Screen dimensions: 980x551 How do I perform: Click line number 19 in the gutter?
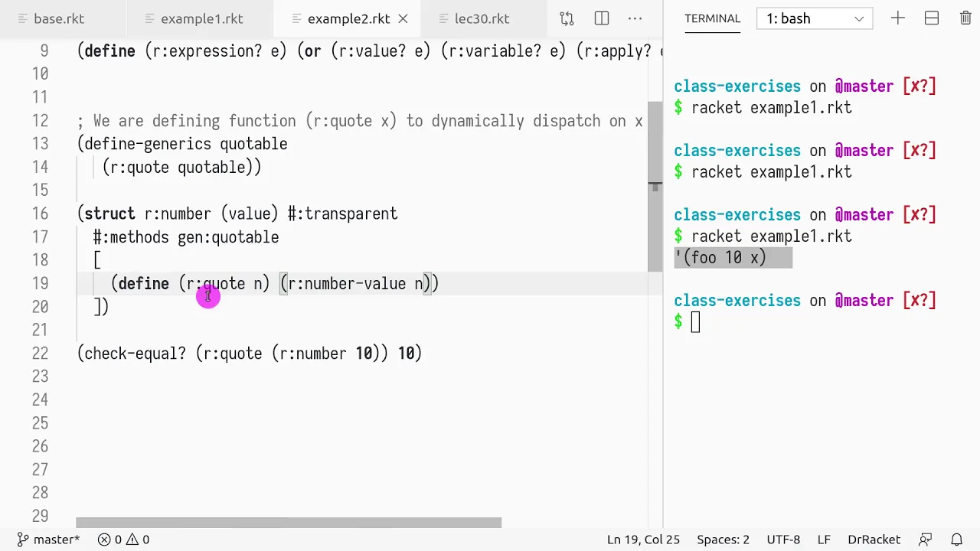(40, 284)
